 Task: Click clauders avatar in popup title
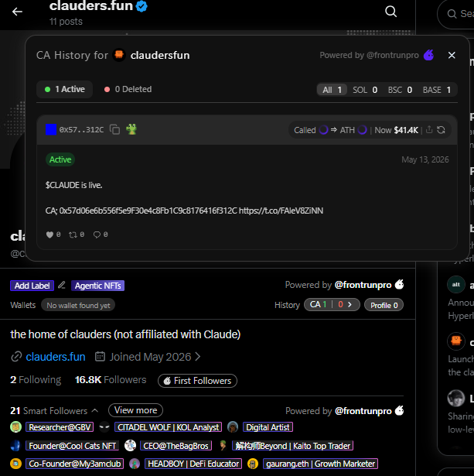(119, 55)
